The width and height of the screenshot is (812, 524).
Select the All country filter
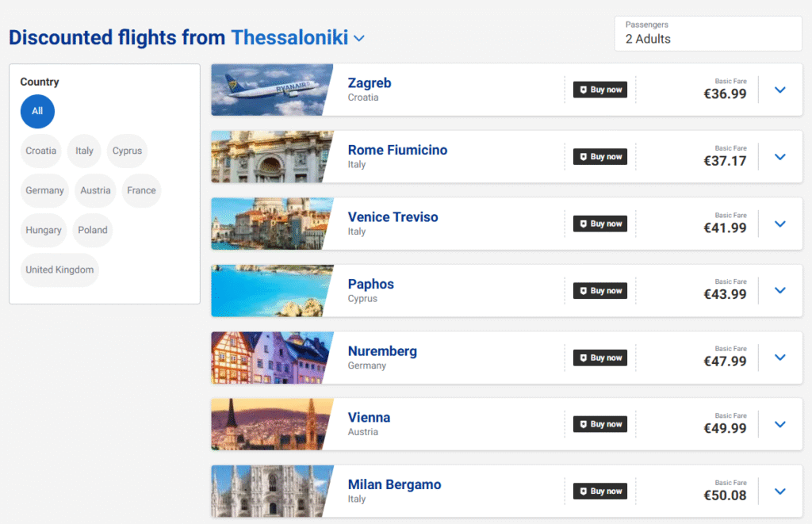37,111
